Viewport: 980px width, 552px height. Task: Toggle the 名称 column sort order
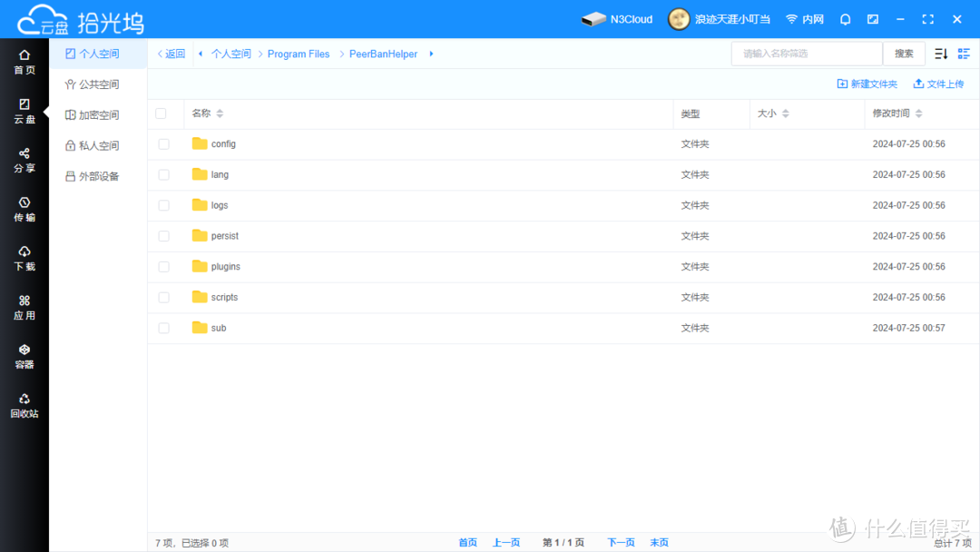click(221, 113)
